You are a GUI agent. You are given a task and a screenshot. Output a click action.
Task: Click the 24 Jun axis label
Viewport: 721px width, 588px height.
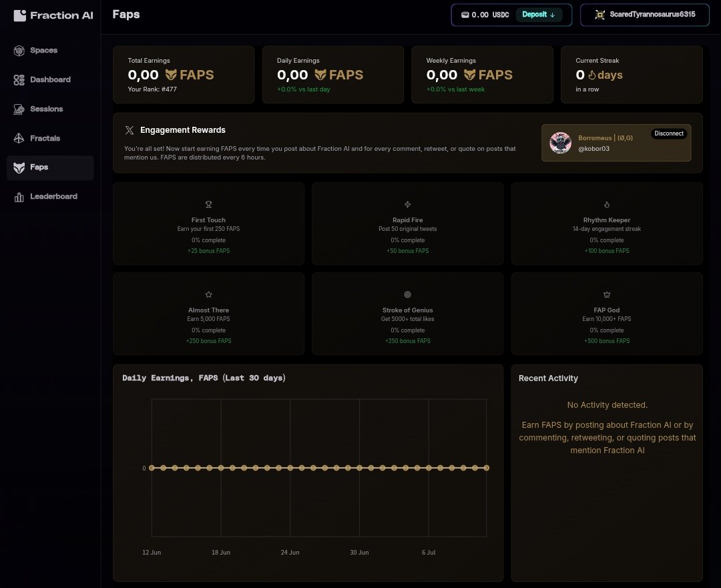290,553
